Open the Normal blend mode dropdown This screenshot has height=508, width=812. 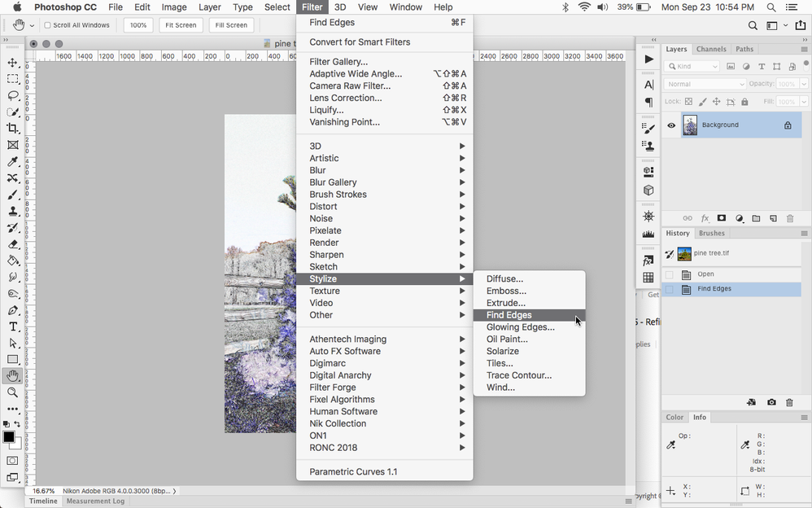pos(705,84)
